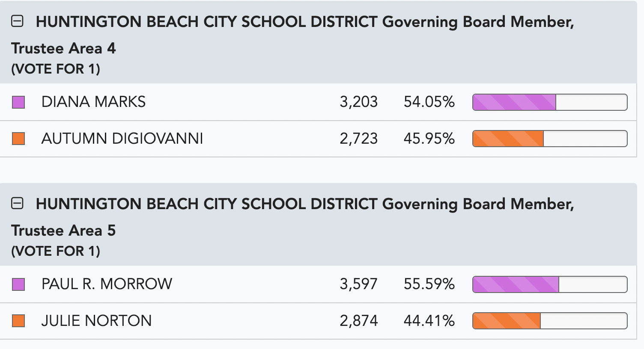The image size is (644, 349).
Task: Click Julie Norton orange color swatch
Action: [18, 321]
